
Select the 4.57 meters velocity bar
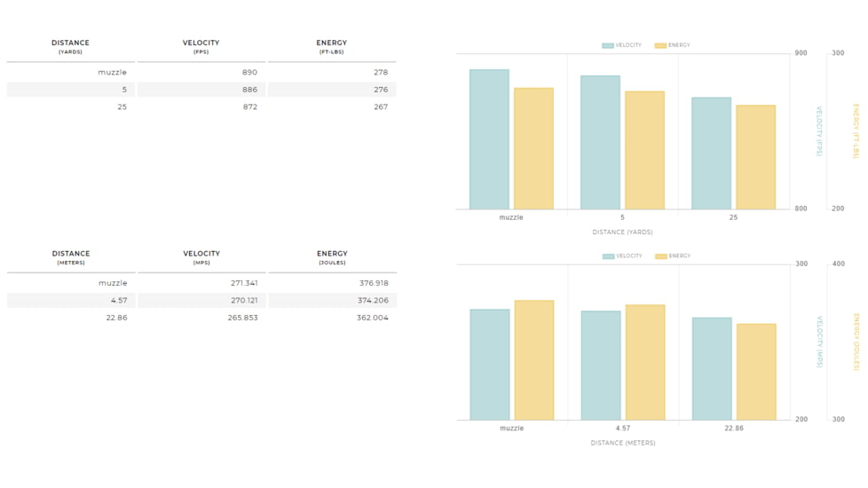tap(601, 366)
